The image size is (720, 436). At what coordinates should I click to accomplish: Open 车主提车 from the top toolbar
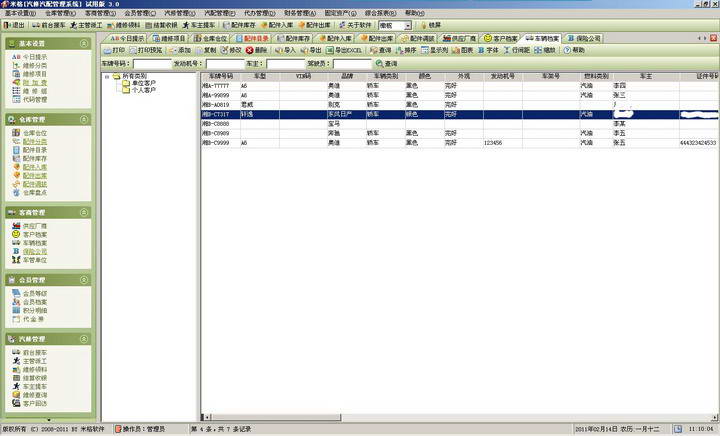pos(198,25)
